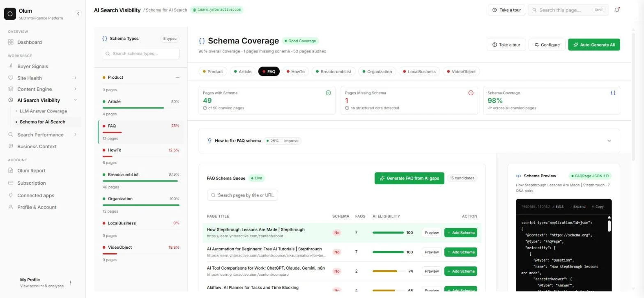
Task: Collapse the AI Search Visibility chevron
Action: [75, 100]
